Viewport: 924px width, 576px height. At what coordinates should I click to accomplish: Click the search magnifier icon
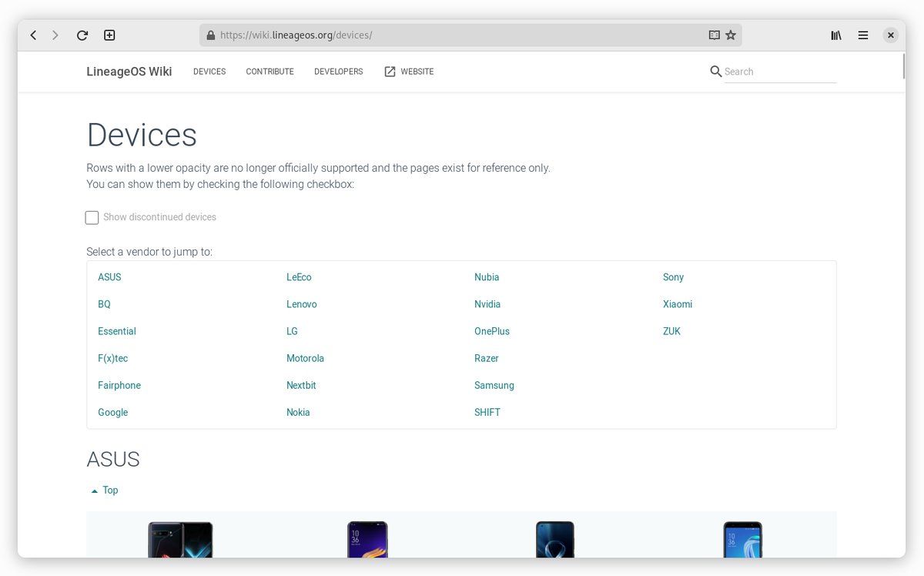pos(716,71)
